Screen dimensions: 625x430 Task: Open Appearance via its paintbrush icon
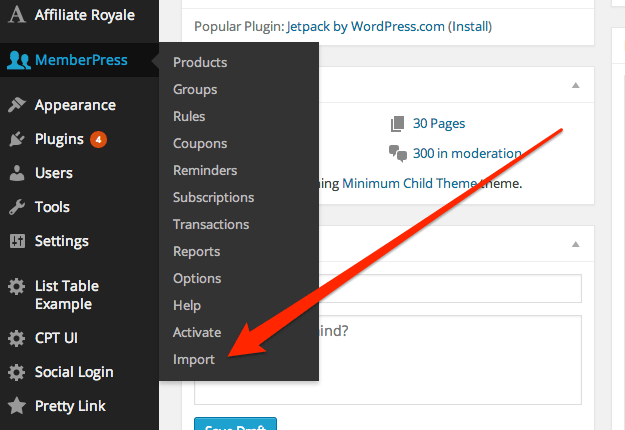[17, 105]
